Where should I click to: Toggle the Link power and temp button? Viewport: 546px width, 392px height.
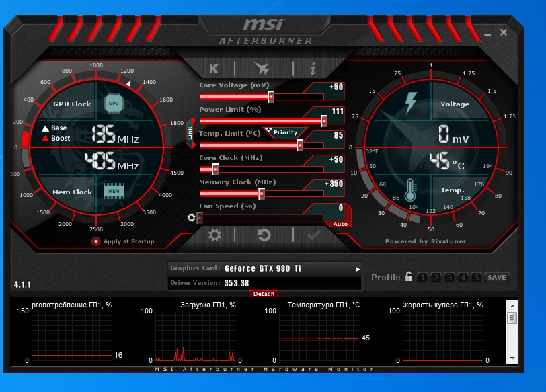pyautogui.click(x=190, y=133)
